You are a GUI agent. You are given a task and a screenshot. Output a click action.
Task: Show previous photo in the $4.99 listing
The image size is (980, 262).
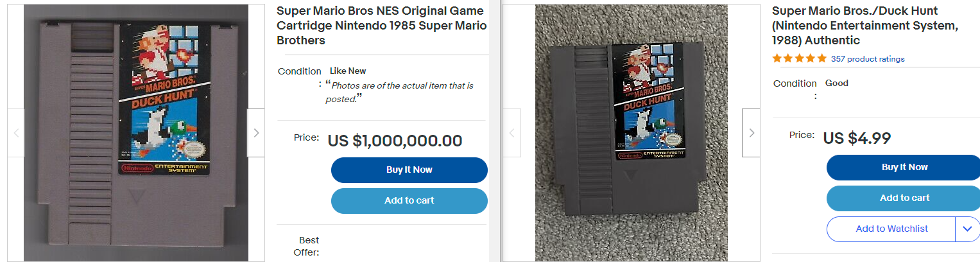coord(511,133)
